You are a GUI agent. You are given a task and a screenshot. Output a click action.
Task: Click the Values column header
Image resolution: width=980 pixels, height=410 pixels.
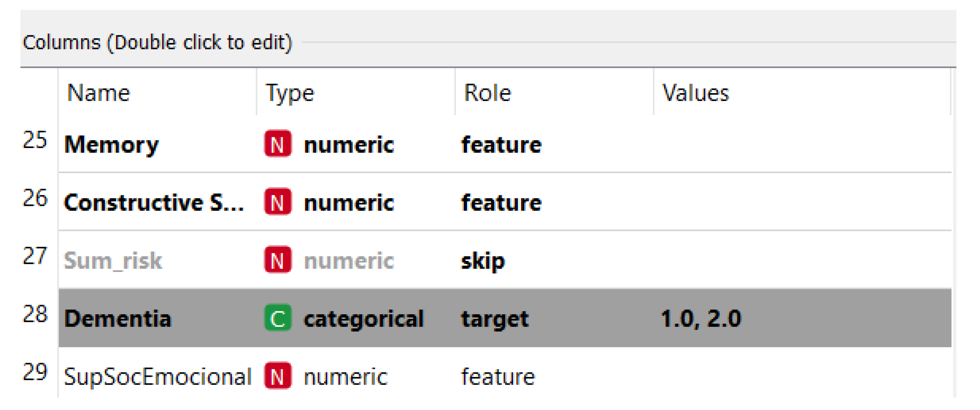[695, 93]
